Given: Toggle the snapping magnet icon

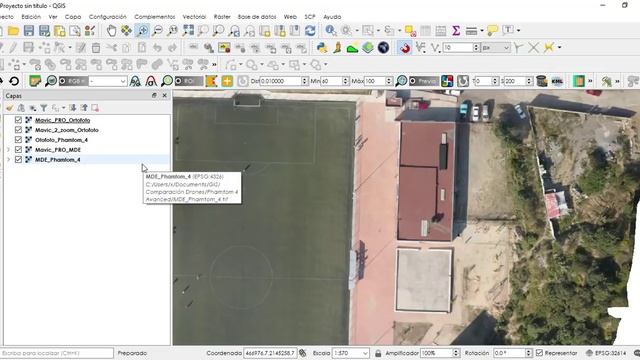Looking at the screenshot, I should (404, 48).
